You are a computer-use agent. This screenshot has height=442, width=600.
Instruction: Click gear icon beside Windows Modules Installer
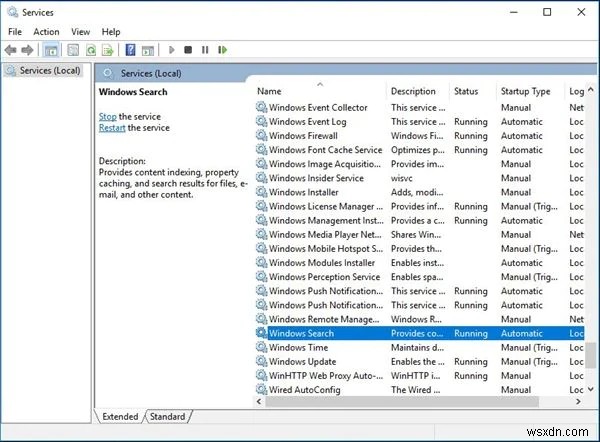(x=262, y=263)
